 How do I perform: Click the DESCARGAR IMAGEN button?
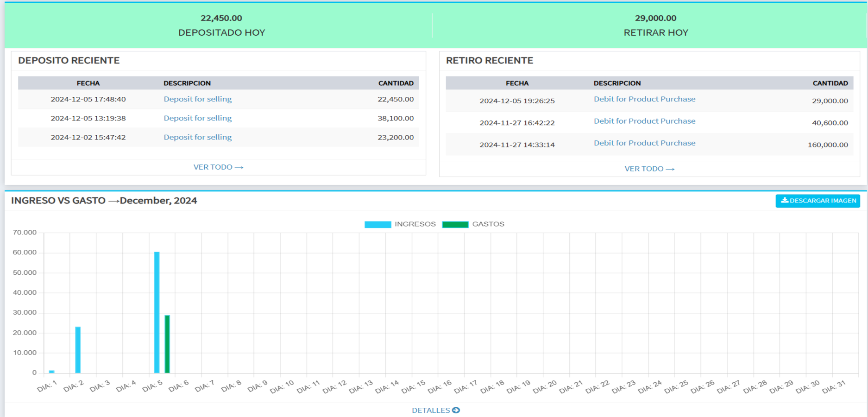pos(818,201)
